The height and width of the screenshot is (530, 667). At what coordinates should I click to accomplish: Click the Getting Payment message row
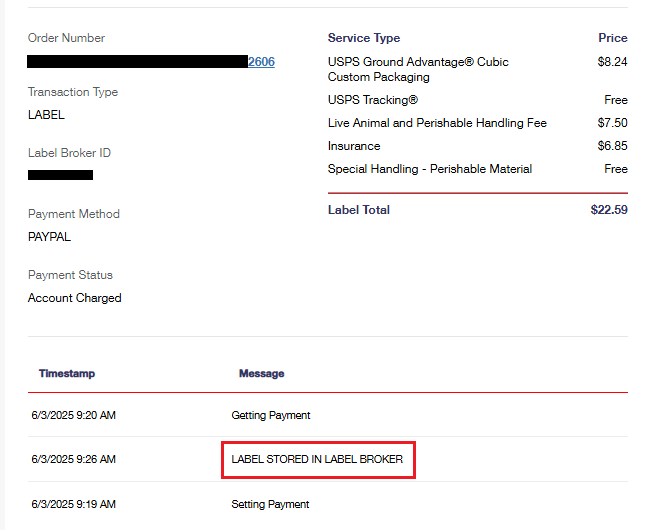pos(271,415)
